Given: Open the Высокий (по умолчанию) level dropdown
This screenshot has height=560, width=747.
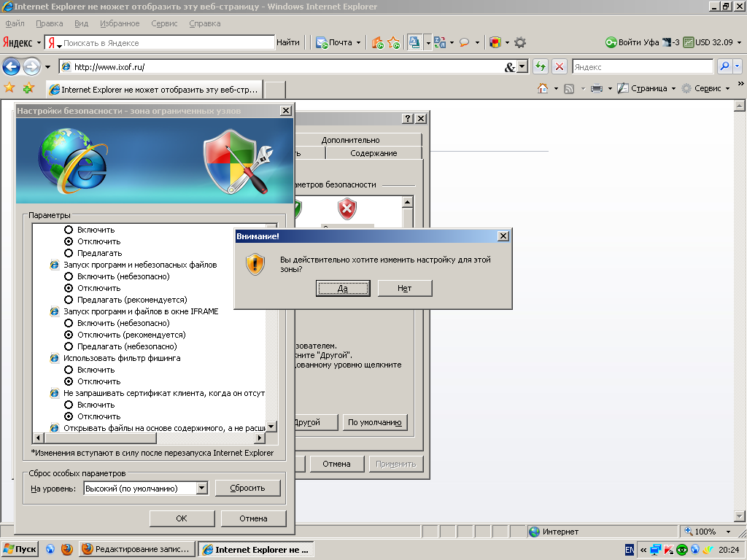Looking at the screenshot, I should pyautogui.click(x=202, y=488).
